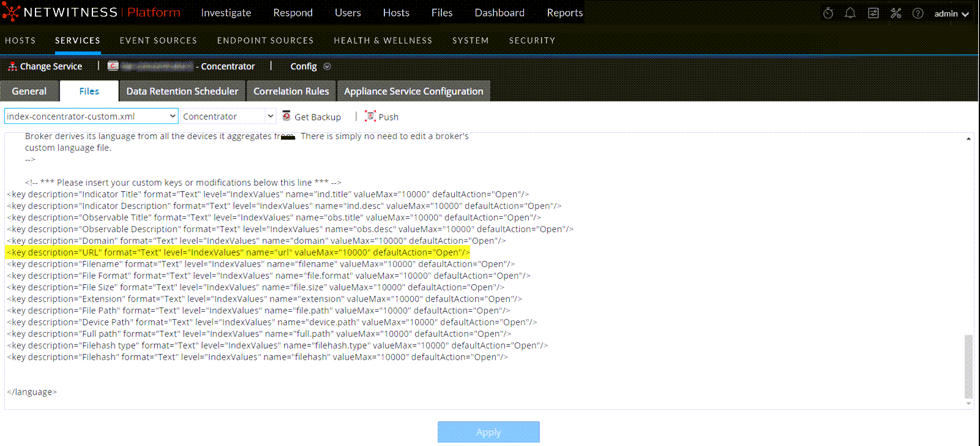Switch to the General tab
The image size is (980, 446).
(x=29, y=91)
